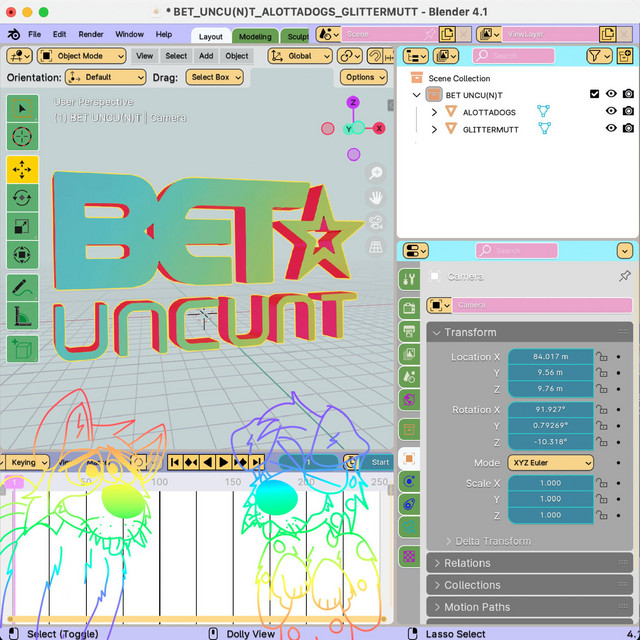Pin the Camera properties context
Image resolution: width=640 pixels, height=640 pixels.
(x=624, y=276)
